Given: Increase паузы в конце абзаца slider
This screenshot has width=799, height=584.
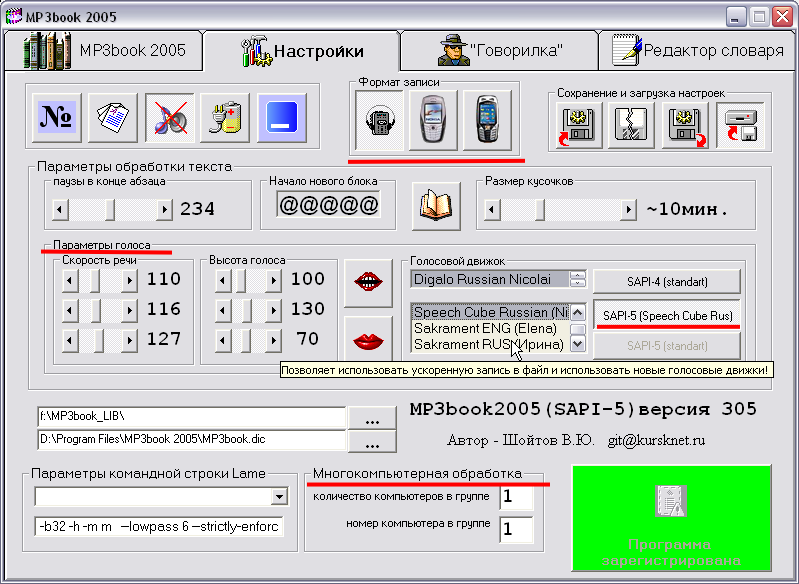Looking at the screenshot, I should (x=164, y=209).
